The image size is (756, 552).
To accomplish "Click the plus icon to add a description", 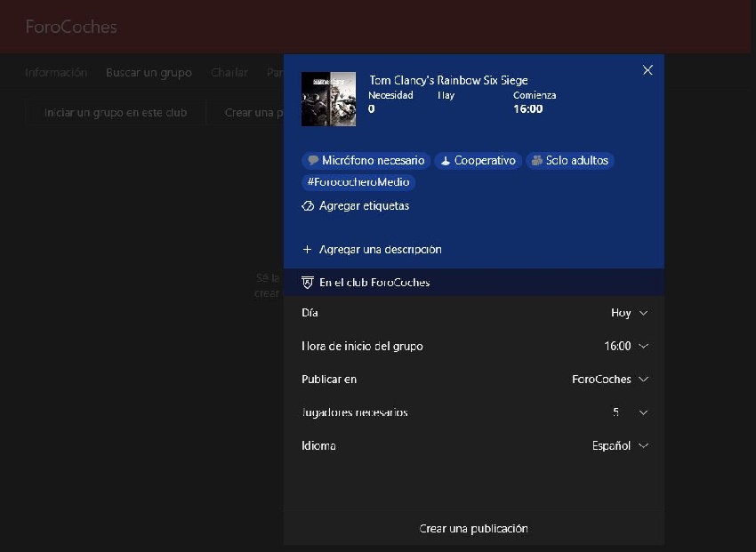I will (x=307, y=250).
